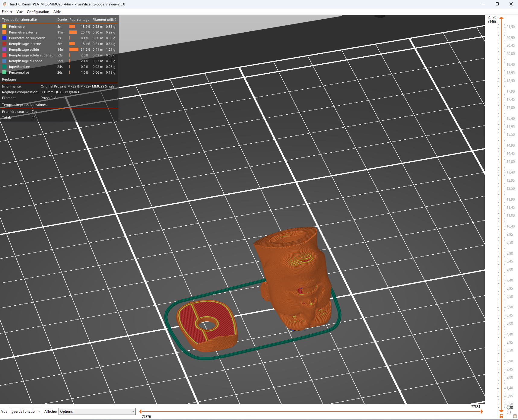The image size is (518, 420).
Task: Open the Fichier menu
Action: 7,12
